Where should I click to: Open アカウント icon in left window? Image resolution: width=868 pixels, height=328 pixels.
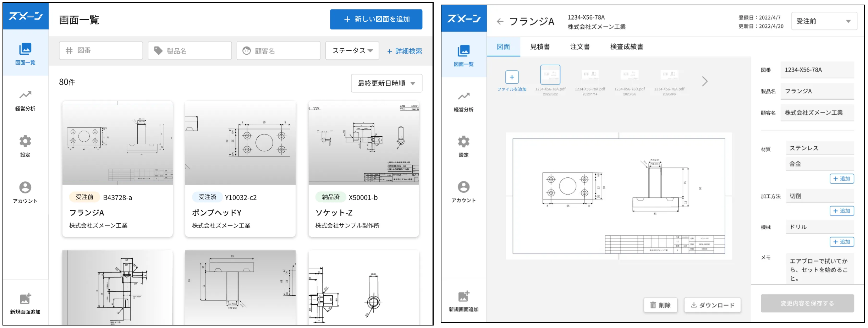click(x=25, y=187)
